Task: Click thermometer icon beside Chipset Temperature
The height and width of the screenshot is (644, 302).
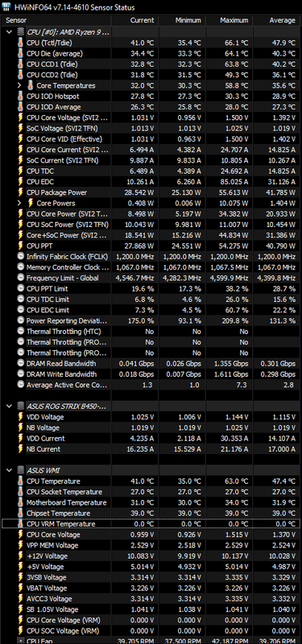Action: 21,513
